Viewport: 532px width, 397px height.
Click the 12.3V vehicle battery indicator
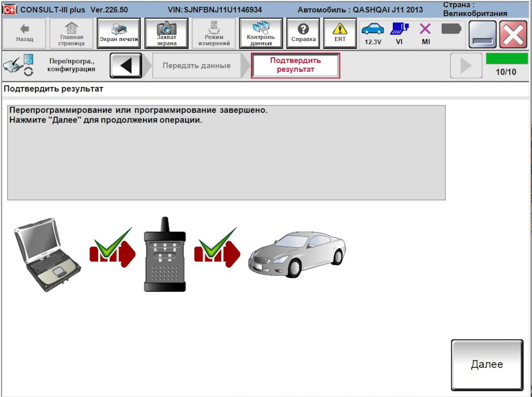click(x=373, y=34)
